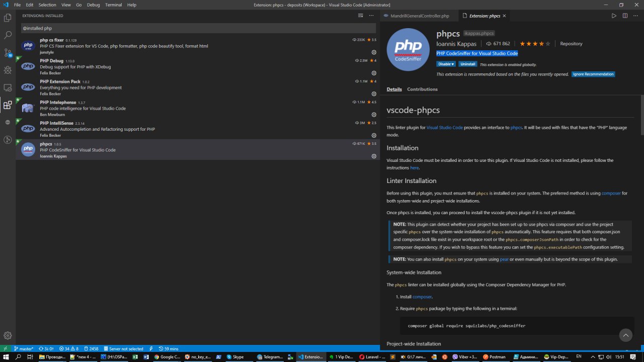644x362 pixels.
Task: Clear the extensions search results icon
Action: click(360, 16)
